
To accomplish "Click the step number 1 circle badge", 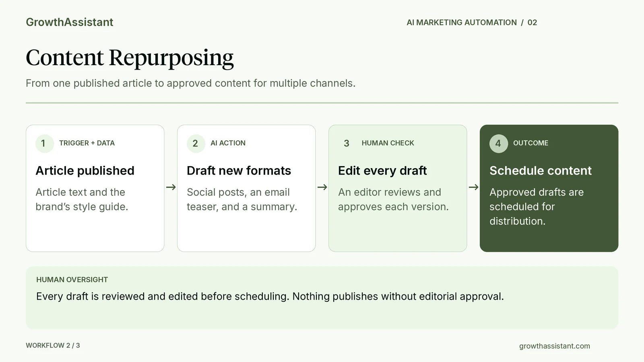I will 44,143.
